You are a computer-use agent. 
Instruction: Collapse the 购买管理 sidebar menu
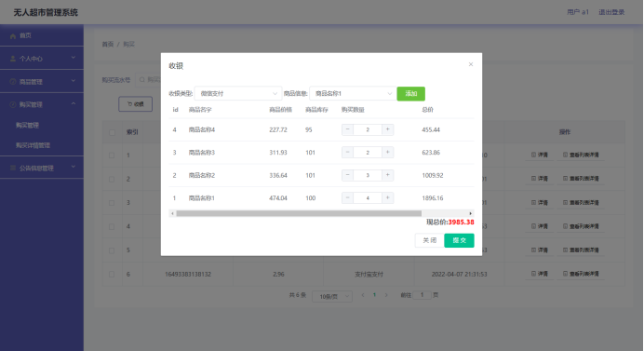[x=42, y=104]
